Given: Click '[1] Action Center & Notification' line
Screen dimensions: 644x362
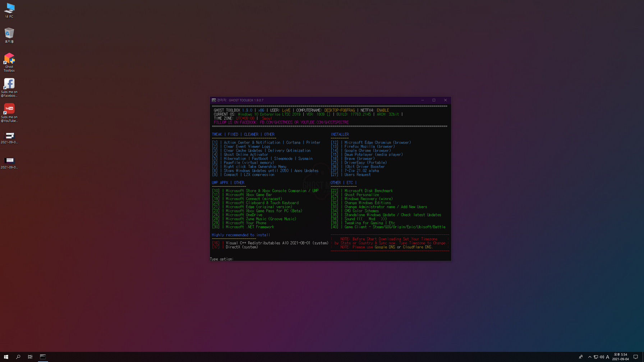Looking at the screenshot, I should (266, 143).
